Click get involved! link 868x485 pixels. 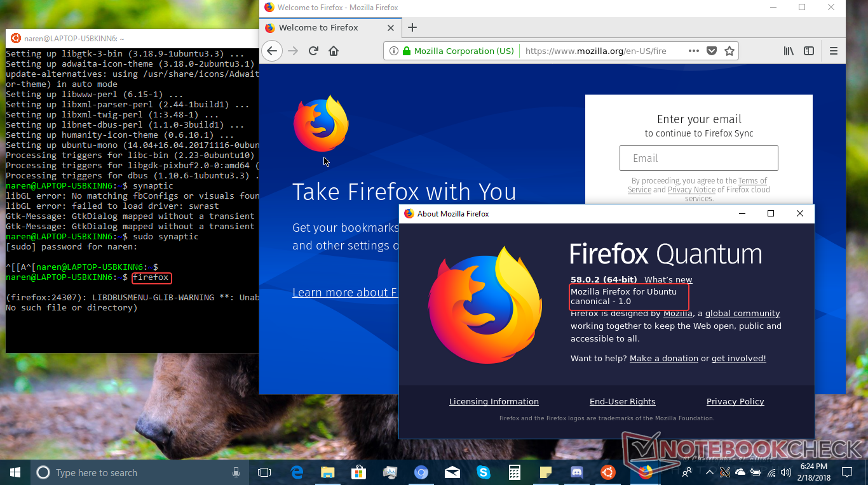pos(739,358)
